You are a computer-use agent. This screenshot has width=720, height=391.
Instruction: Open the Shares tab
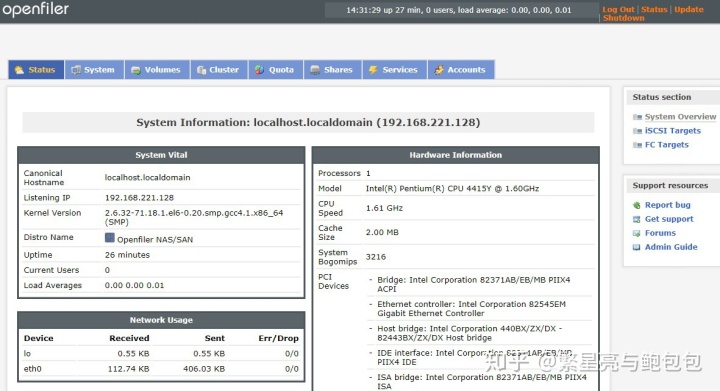click(332, 70)
